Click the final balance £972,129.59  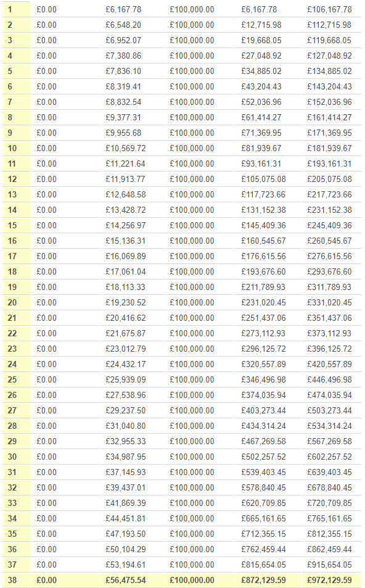[x=329, y=580]
